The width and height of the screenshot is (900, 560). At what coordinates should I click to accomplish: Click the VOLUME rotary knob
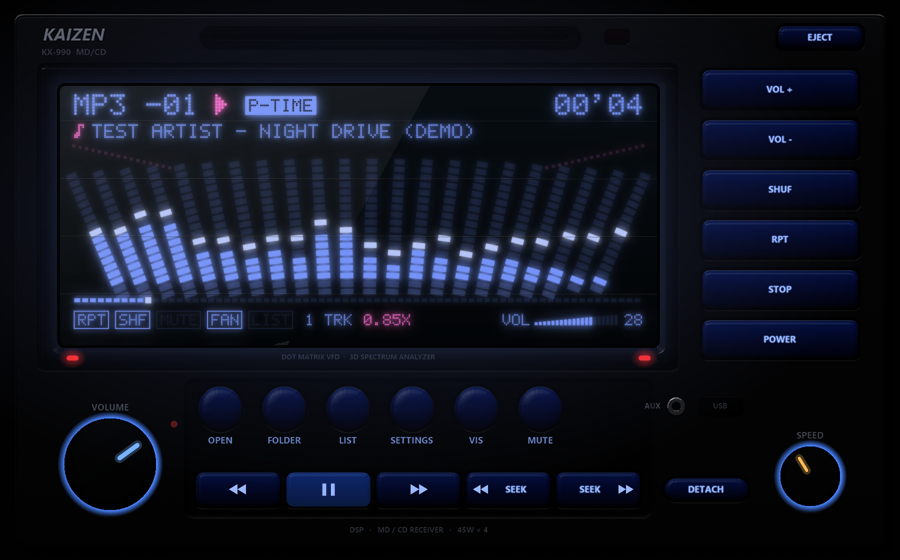110,464
